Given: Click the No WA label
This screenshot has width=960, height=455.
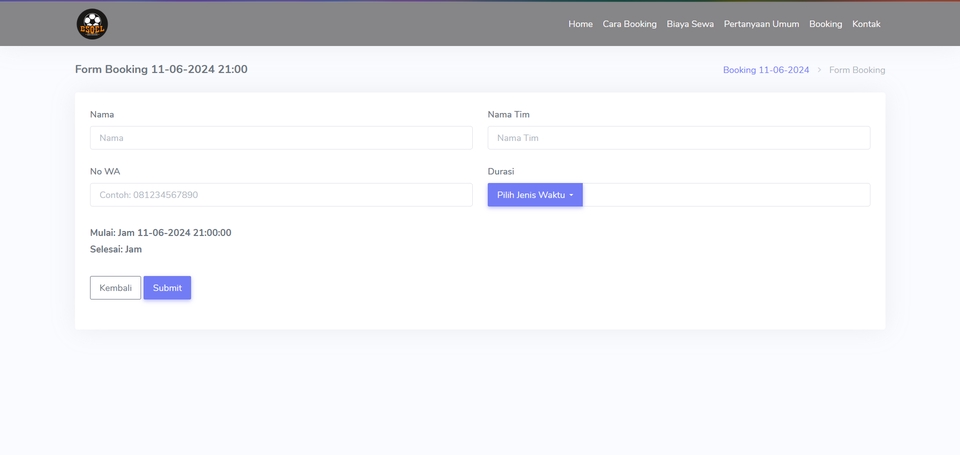Looking at the screenshot, I should pyautogui.click(x=105, y=171).
